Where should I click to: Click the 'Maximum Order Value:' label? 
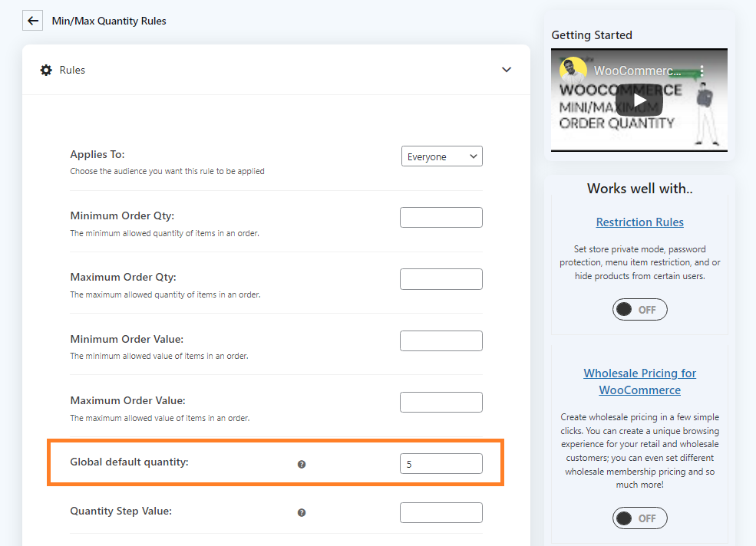click(127, 400)
